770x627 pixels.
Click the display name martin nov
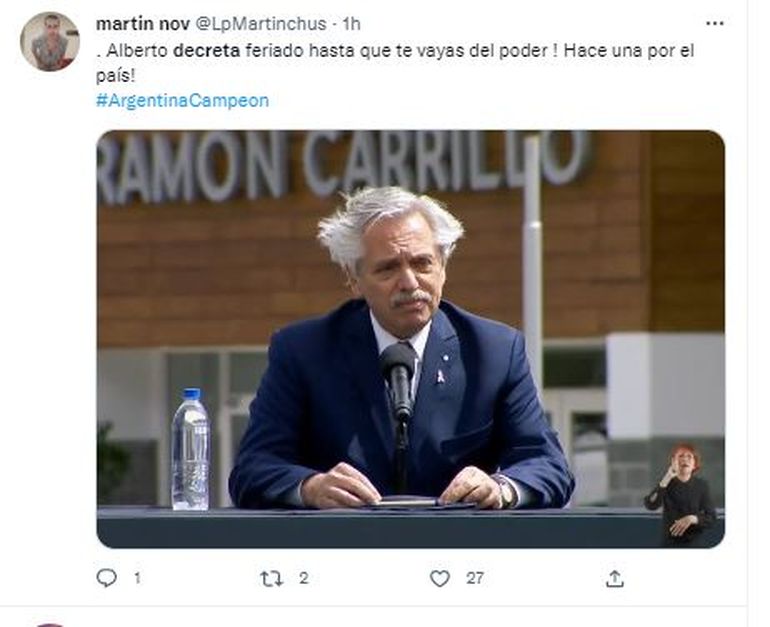tap(143, 24)
